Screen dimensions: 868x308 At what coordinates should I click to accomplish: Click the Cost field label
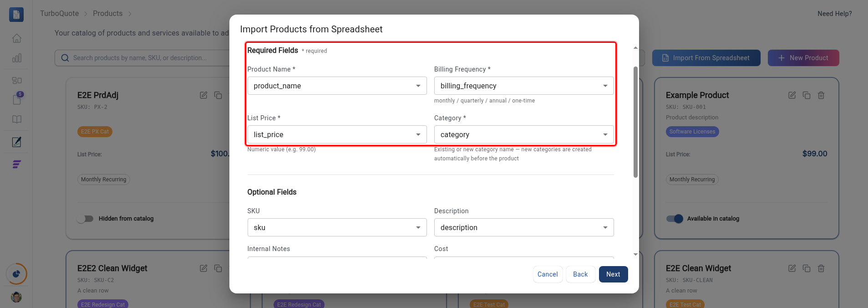(441, 249)
